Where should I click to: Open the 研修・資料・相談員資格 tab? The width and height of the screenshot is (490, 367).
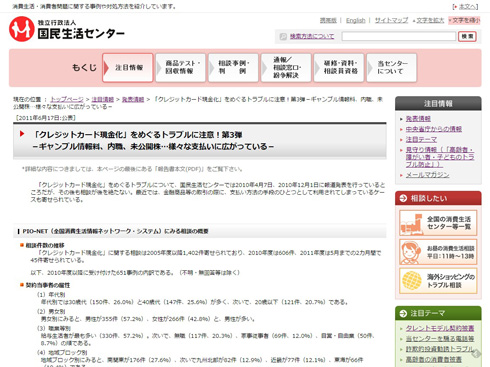pyautogui.click(x=339, y=68)
